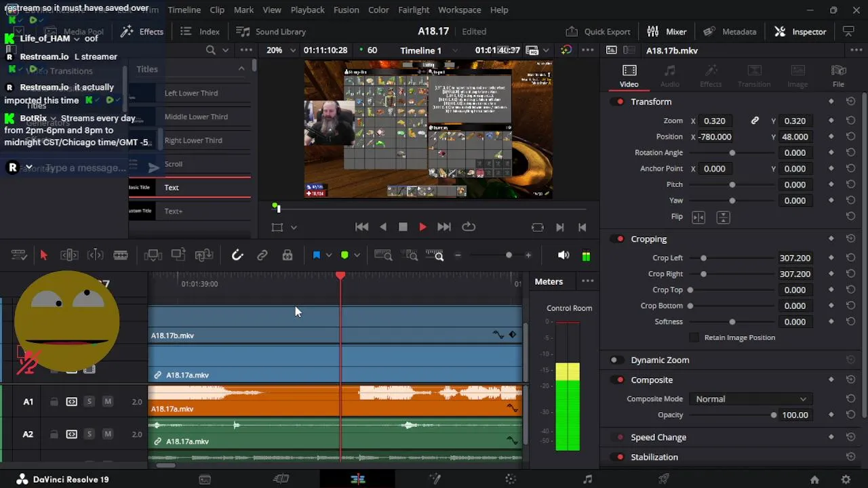
Task: Add a blue flag to the clip
Action: click(x=316, y=255)
